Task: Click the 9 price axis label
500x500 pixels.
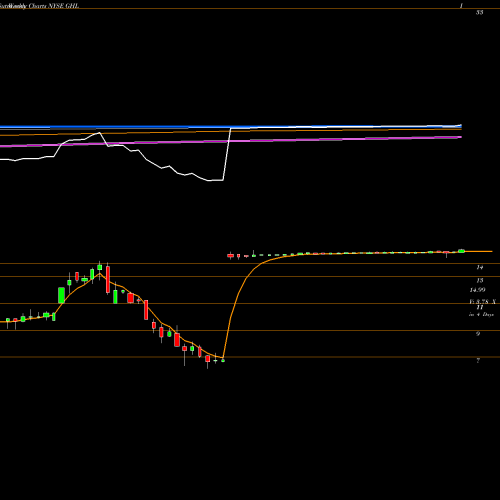Action: (x=478, y=333)
